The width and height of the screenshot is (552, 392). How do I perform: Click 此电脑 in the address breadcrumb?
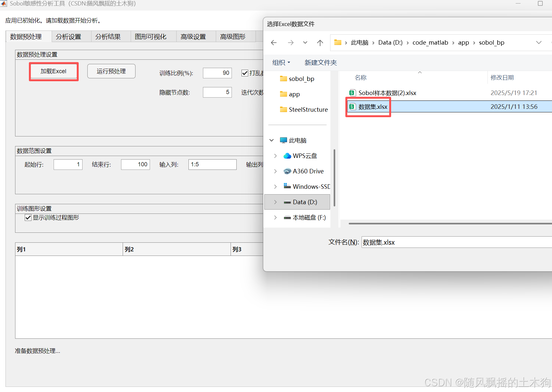360,42
